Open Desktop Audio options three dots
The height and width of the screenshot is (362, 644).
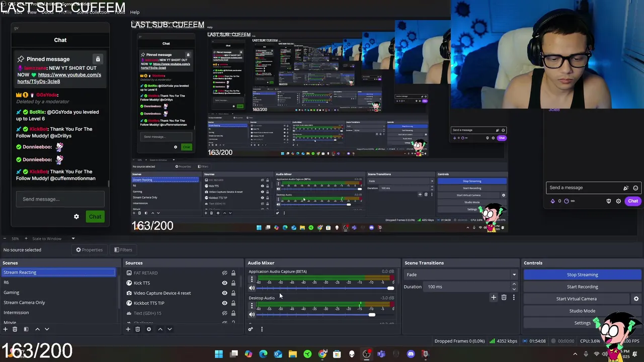[x=252, y=306]
